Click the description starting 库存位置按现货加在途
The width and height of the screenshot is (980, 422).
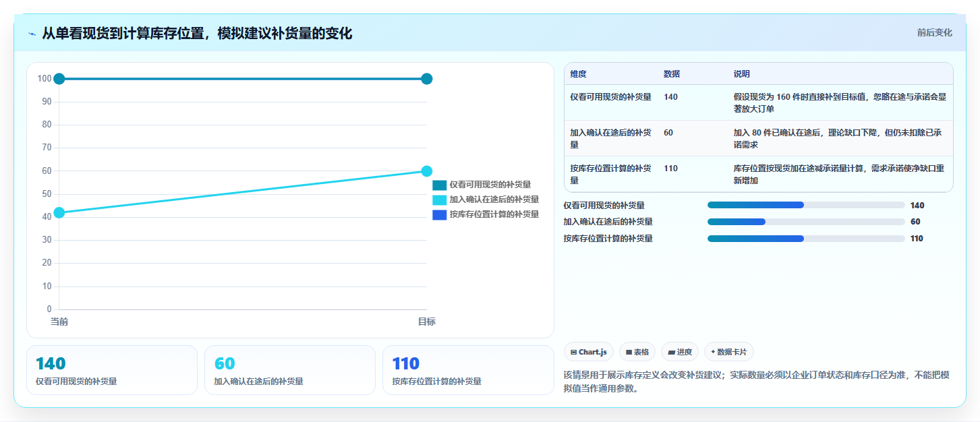pos(840,174)
